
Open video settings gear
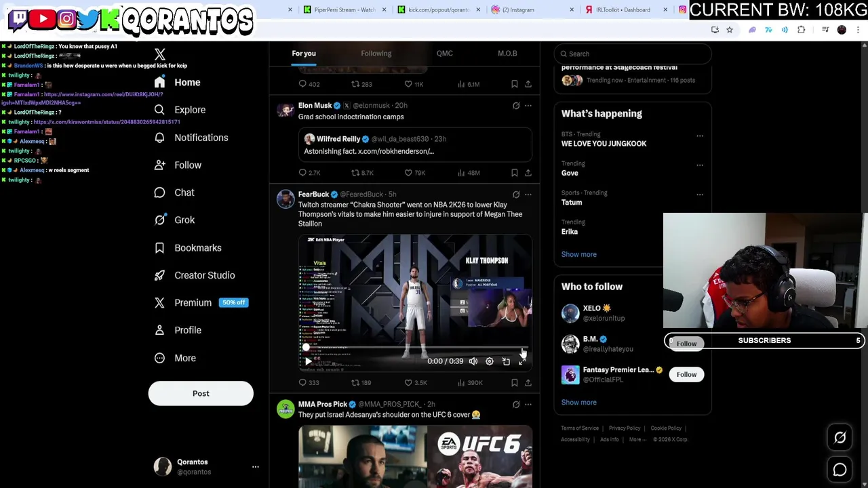coord(490,361)
